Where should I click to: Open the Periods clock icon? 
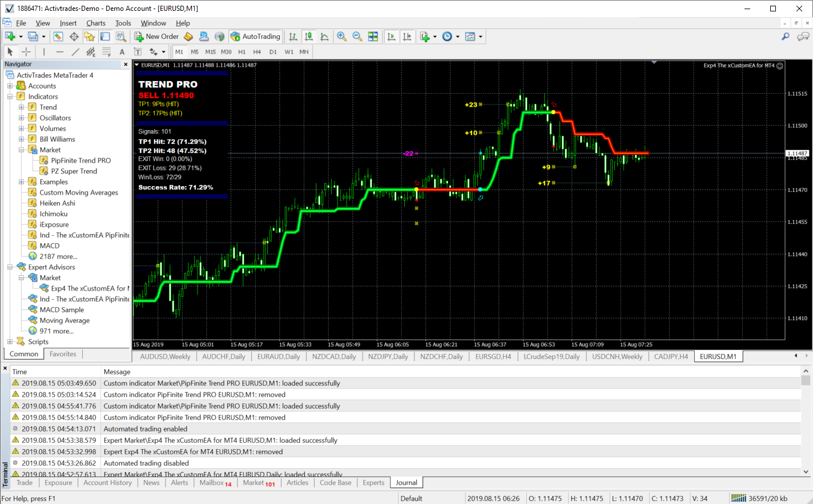pyautogui.click(x=448, y=37)
